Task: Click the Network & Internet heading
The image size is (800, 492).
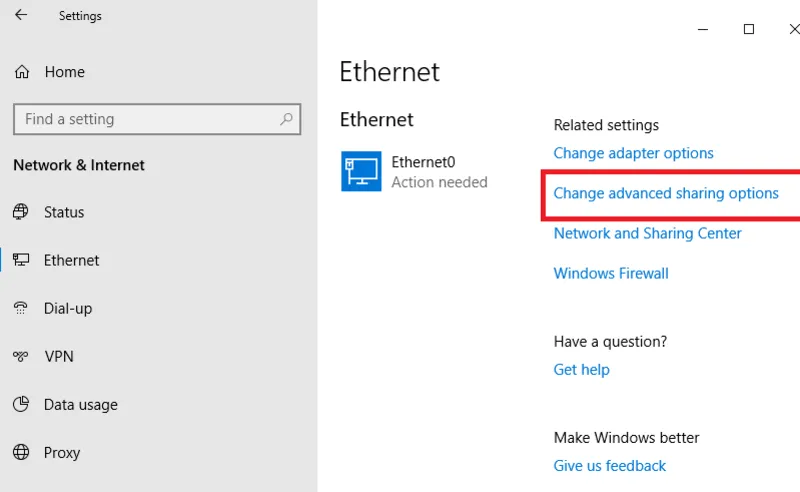Action: tap(79, 165)
